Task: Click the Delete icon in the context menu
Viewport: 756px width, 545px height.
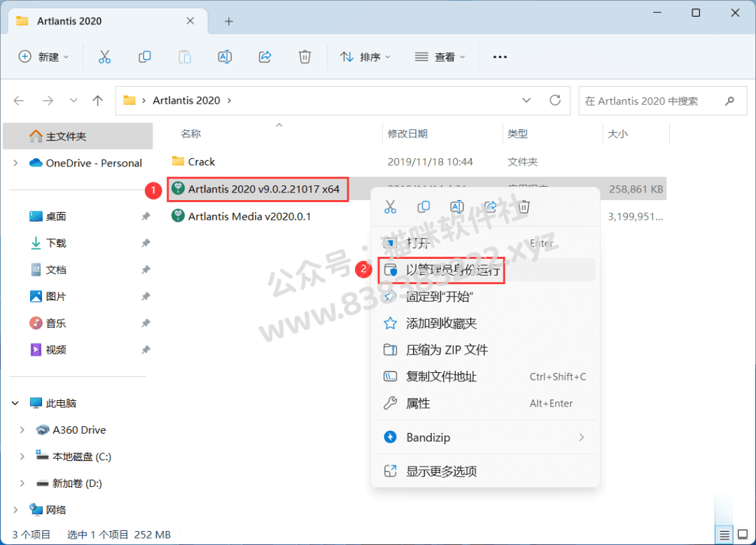Action: 524,206
